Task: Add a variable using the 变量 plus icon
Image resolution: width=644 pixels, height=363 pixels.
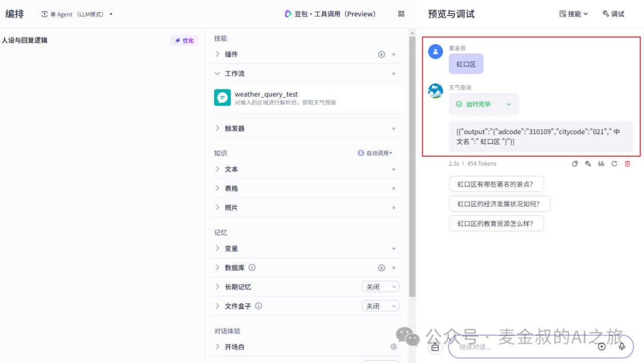Action: 394,249
